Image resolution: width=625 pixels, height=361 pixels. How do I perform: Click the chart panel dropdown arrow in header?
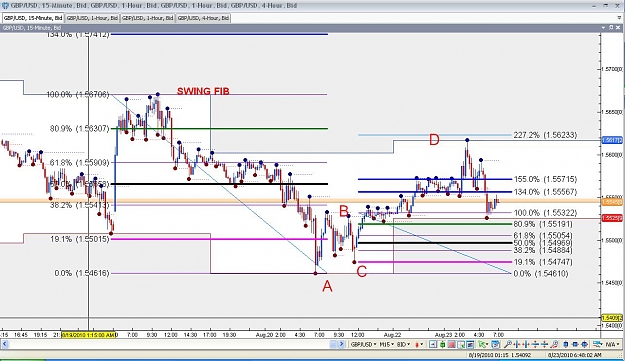pos(604,27)
